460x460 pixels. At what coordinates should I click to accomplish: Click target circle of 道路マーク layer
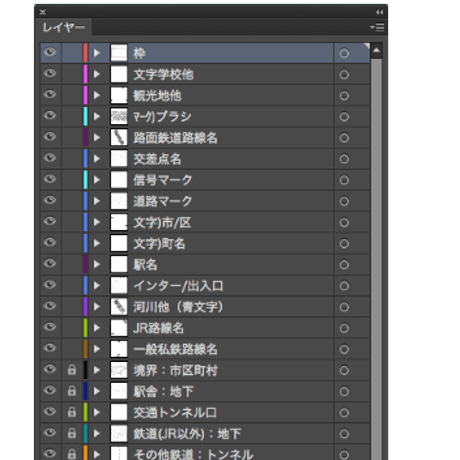344,201
